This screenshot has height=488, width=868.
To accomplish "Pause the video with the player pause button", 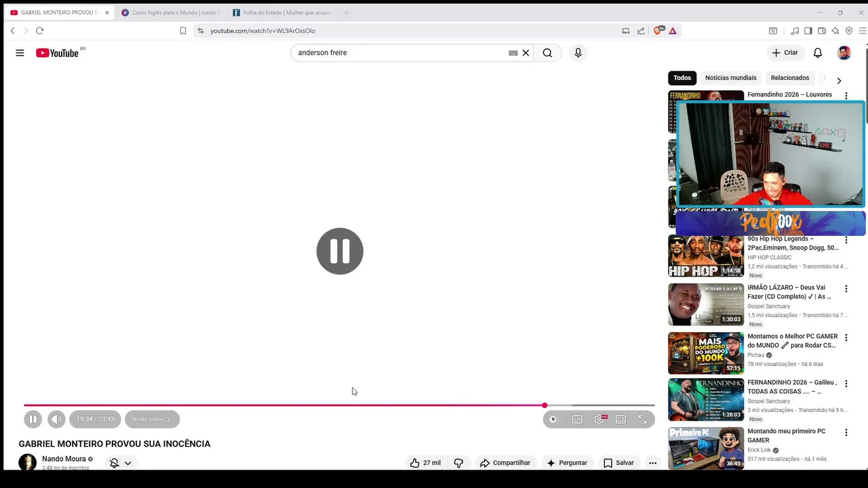I will tap(33, 419).
